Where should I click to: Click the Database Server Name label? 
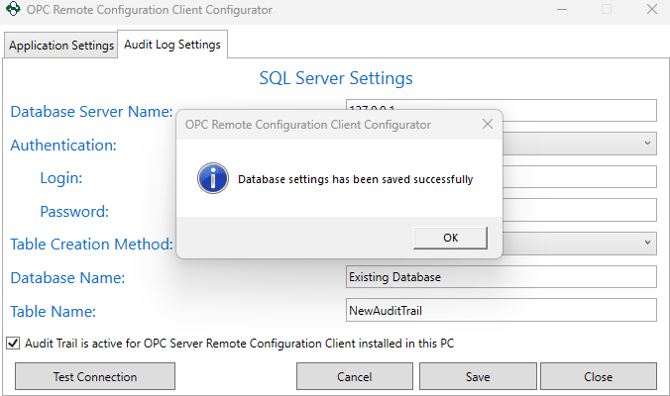click(x=91, y=111)
